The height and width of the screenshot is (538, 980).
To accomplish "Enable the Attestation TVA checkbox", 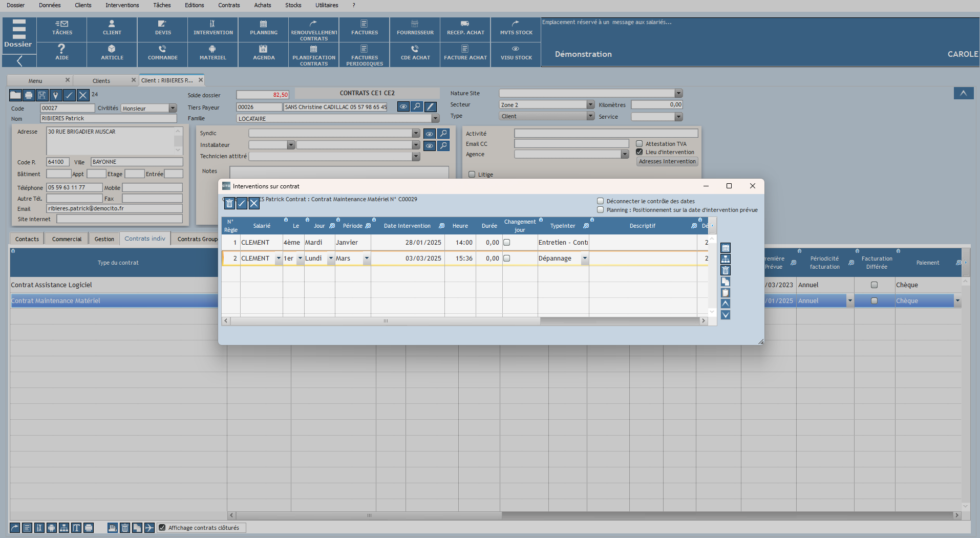I will point(639,144).
